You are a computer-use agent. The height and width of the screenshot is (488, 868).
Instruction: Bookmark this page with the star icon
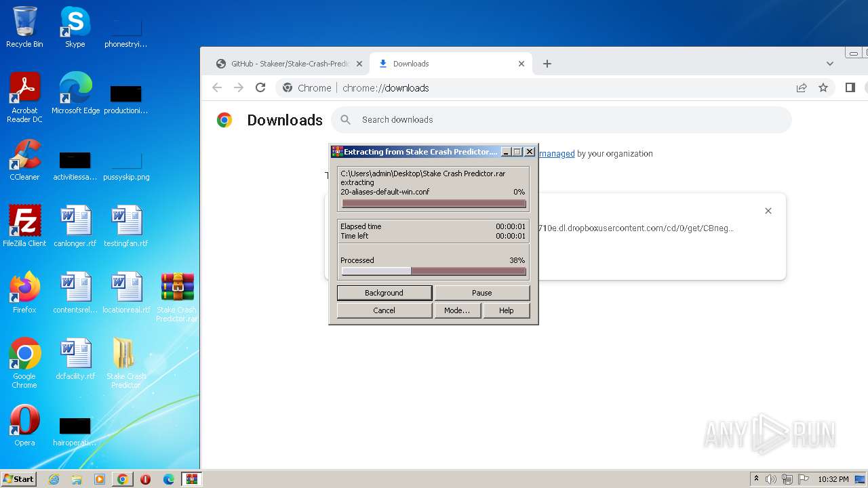click(x=823, y=87)
